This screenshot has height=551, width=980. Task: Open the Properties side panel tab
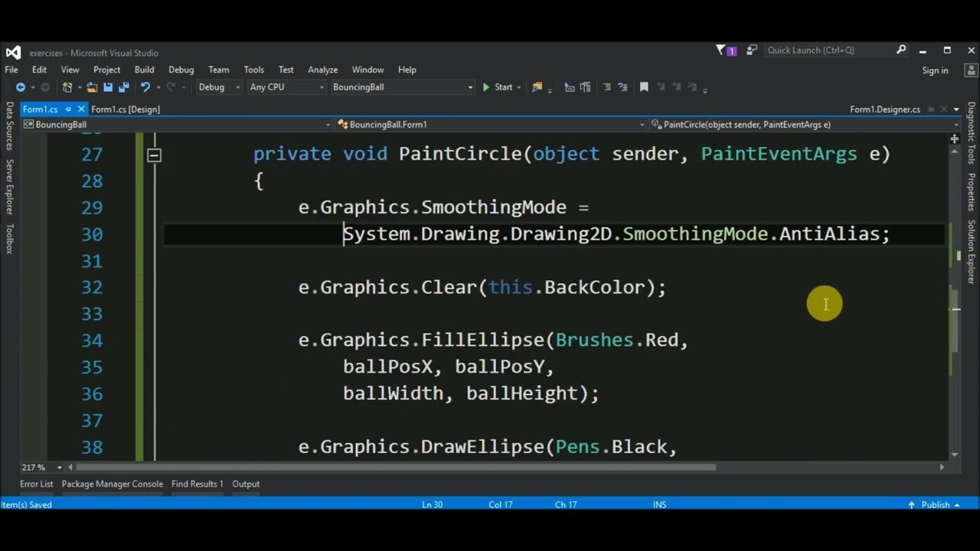971,193
